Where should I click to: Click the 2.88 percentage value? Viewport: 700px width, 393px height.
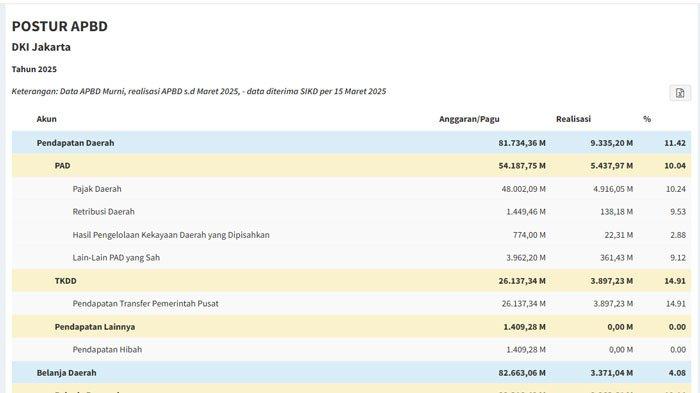tap(678, 235)
